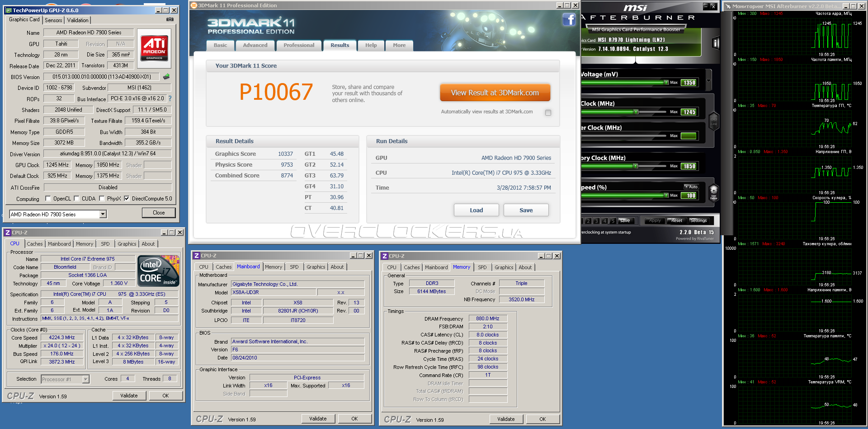Viewport: 868px width, 429px height.
Task: Open the Basic tab in 3DMark 11
Action: coord(221,45)
